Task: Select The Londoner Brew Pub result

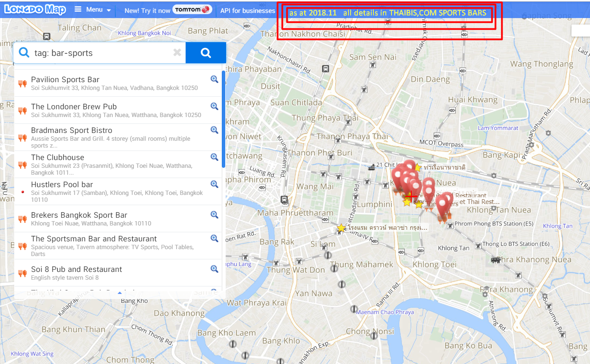Action: (x=118, y=110)
